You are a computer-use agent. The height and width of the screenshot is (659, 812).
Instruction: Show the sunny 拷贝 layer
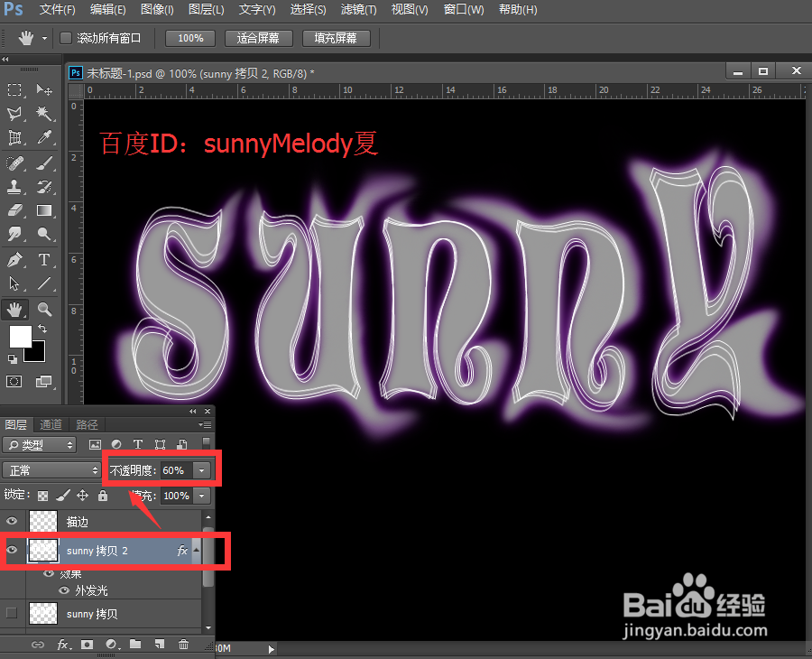pyautogui.click(x=12, y=613)
